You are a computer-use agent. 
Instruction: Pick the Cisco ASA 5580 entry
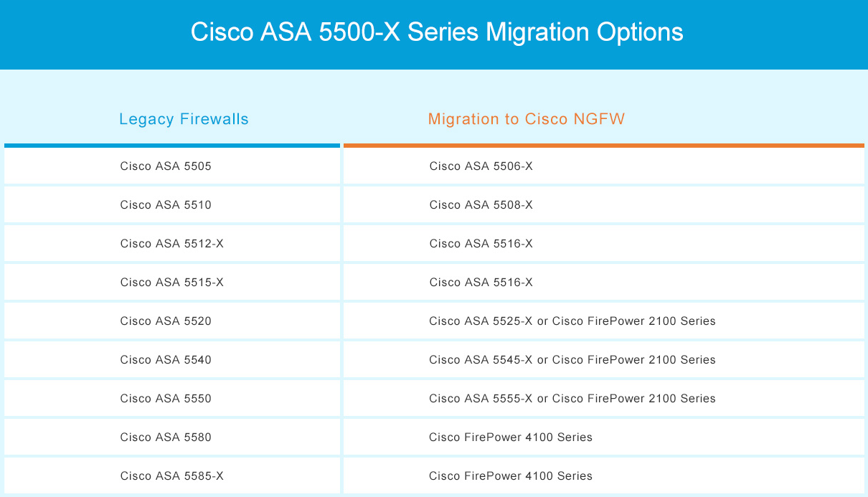point(166,437)
